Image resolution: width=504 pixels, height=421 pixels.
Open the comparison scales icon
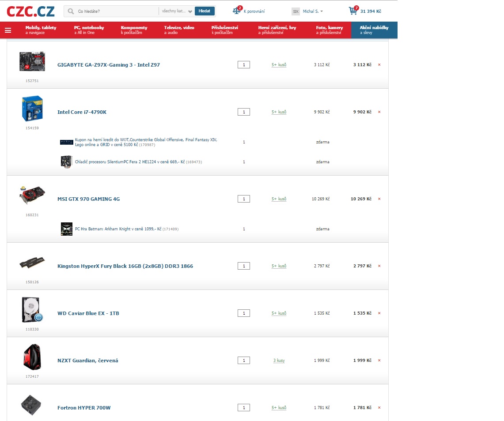pyautogui.click(x=237, y=10)
